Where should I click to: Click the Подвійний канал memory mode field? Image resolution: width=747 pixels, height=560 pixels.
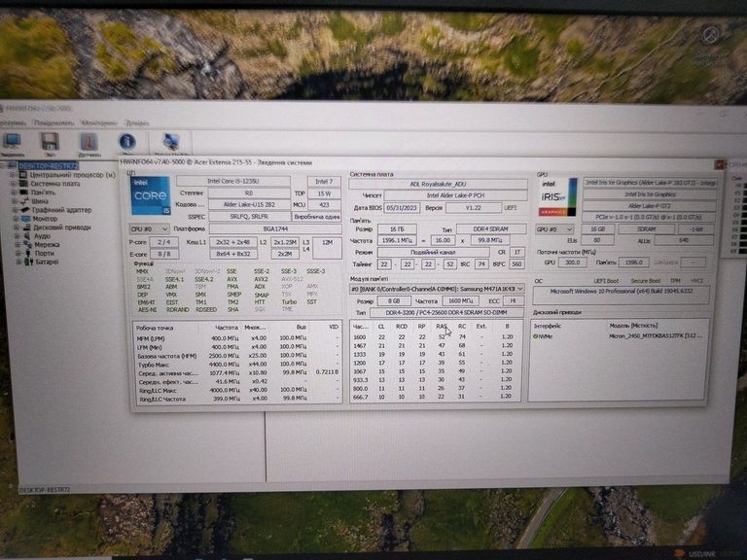coord(433,253)
